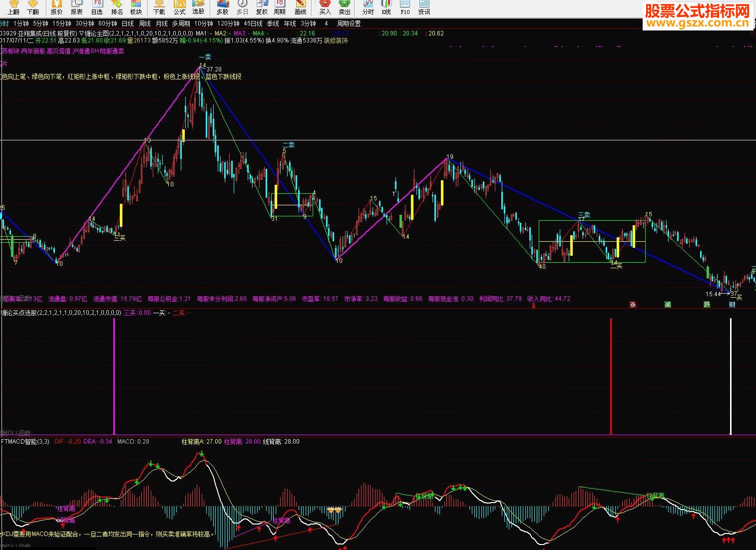The height and width of the screenshot is (550, 756).
Task: Open the 资讯 news icon
Action: 424,7
